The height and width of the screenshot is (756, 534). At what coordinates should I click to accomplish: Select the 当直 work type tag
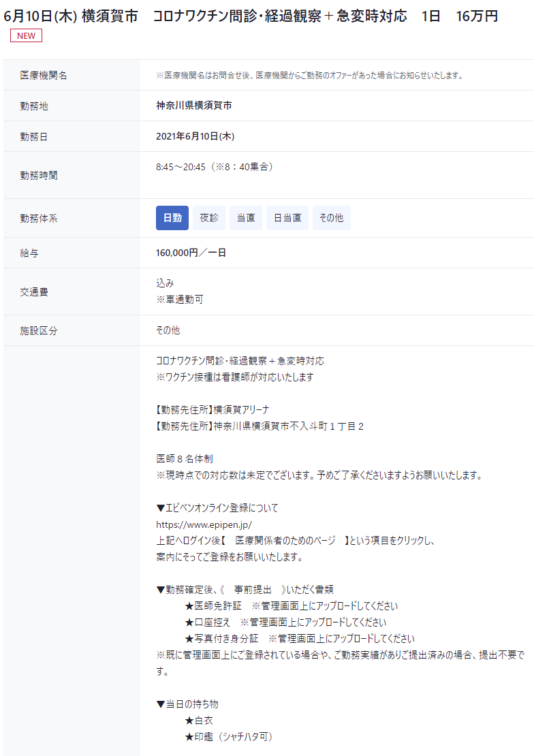pyautogui.click(x=245, y=218)
